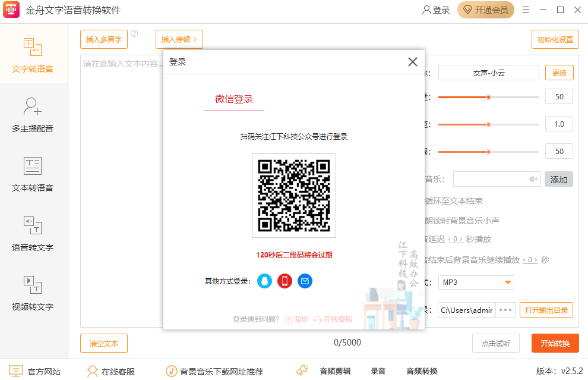
Task: Open 音频转换 in the bottom bar
Action: click(x=422, y=371)
